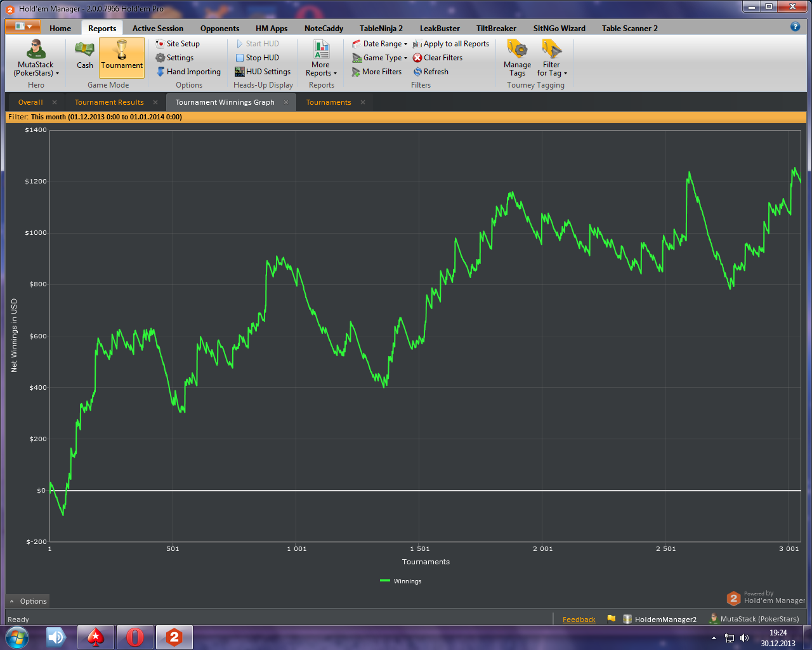
Task: Click the $1000 y-axis label
Action: (x=36, y=233)
